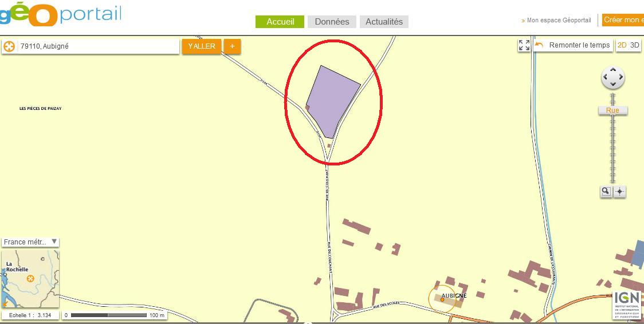Pan the map right with navigation arrow
Viewport: 644px width, 324px height.
[621, 77]
